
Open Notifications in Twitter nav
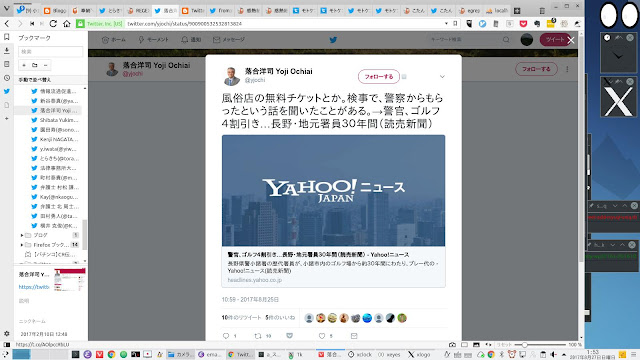pos(191,40)
